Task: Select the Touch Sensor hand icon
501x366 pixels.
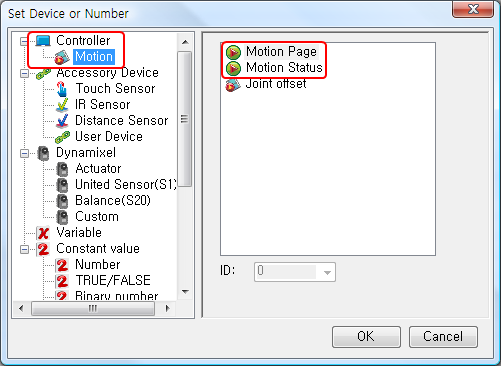Action: coord(62,89)
